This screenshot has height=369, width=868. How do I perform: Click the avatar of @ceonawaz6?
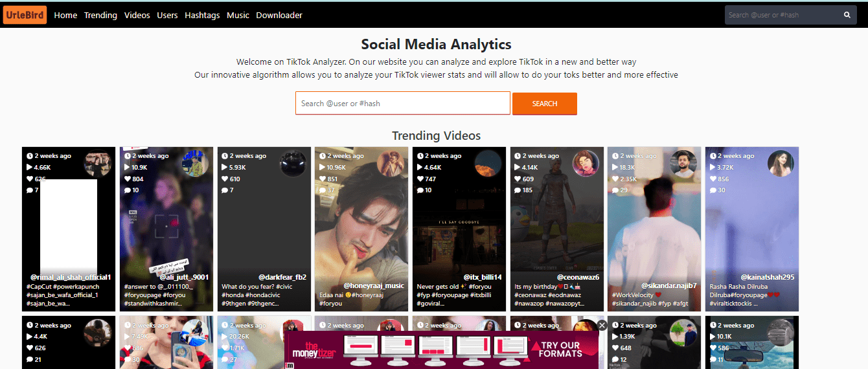click(x=586, y=164)
